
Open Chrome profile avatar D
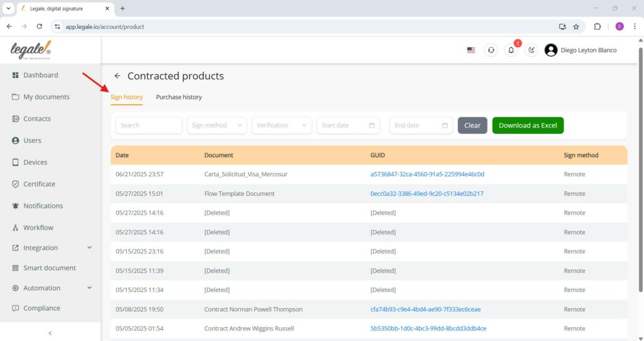[x=619, y=26]
